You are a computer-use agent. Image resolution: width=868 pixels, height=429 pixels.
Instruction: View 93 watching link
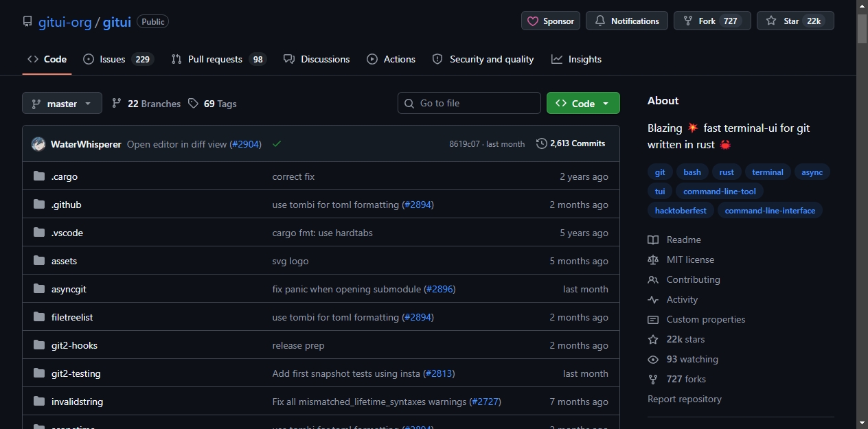[x=683, y=359]
